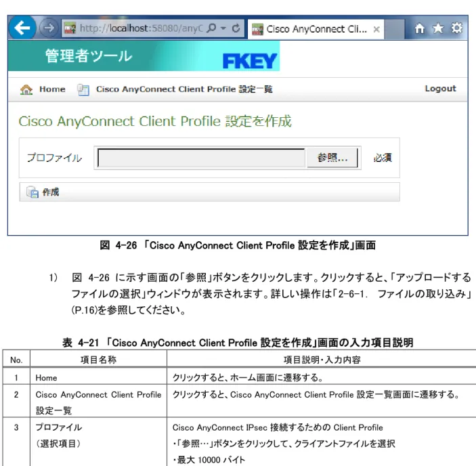Close the Cisco AnyConnect browser tab
This screenshot has width=476, height=466.
tap(376, 29)
